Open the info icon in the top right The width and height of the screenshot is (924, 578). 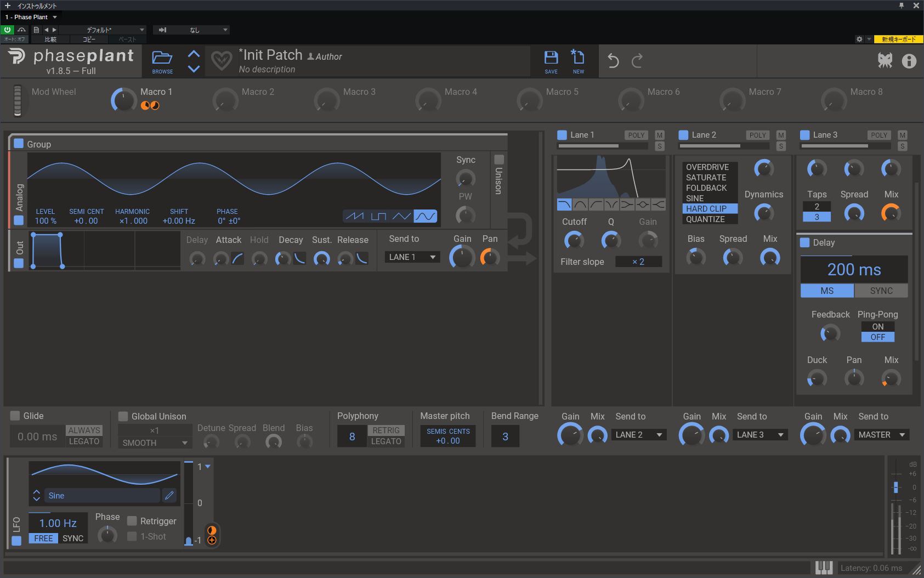pyautogui.click(x=909, y=61)
